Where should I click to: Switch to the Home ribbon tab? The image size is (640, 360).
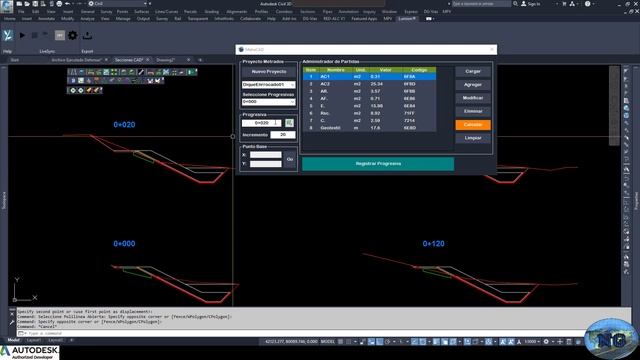pyautogui.click(x=9, y=19)
